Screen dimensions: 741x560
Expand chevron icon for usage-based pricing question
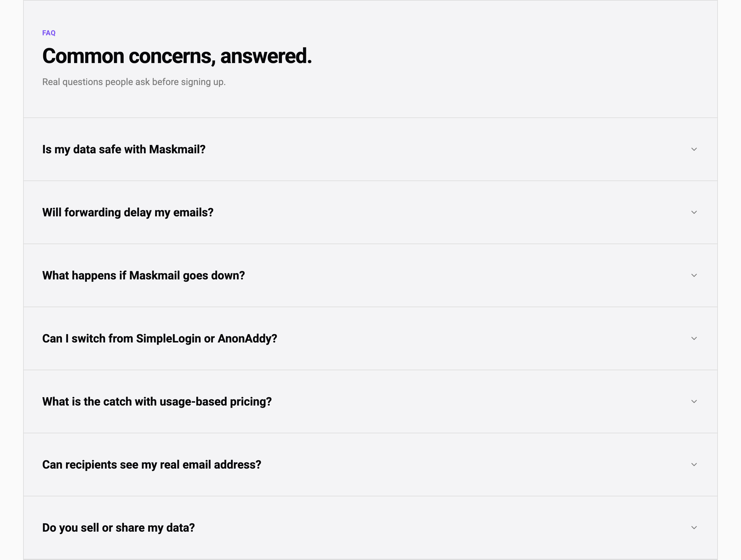[x=694, y=402]
